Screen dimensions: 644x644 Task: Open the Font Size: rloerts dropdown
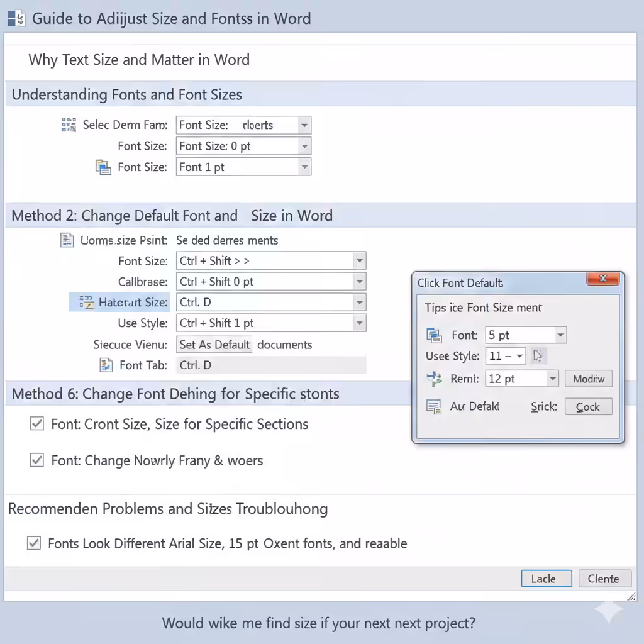(304, 125)
